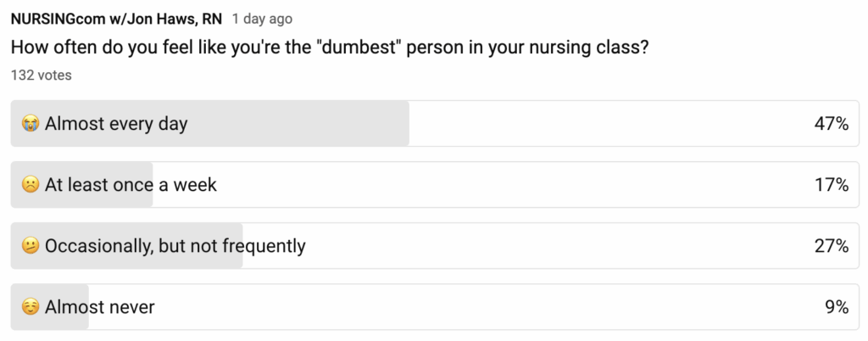Viewport: 868px width, 341px height.
Task: Click the crying face emoji icon
Action: [x=31, y=124]
